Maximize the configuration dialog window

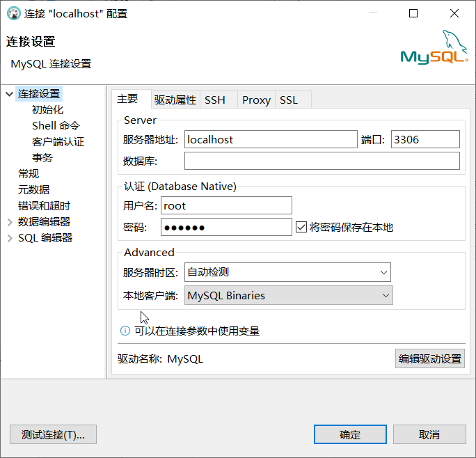(413, 13)
